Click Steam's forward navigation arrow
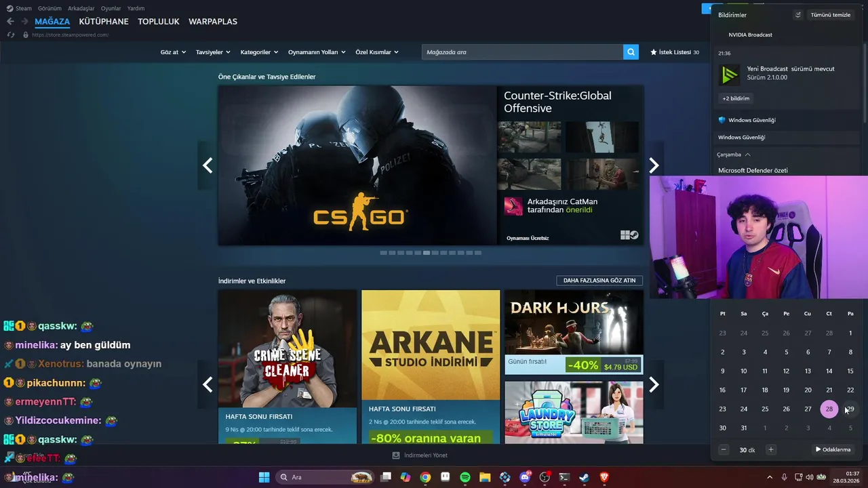This screenshot has width=868, height=488. [x=24, y=22]
